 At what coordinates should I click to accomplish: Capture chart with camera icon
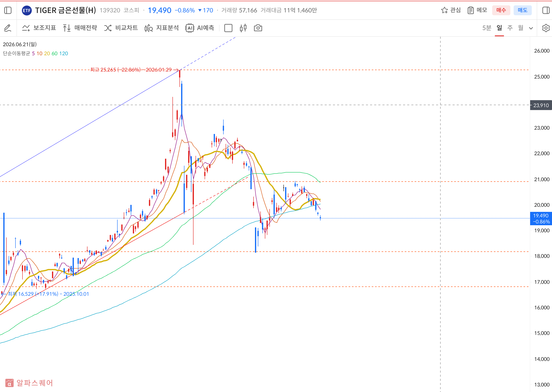(x=258, y=28)
